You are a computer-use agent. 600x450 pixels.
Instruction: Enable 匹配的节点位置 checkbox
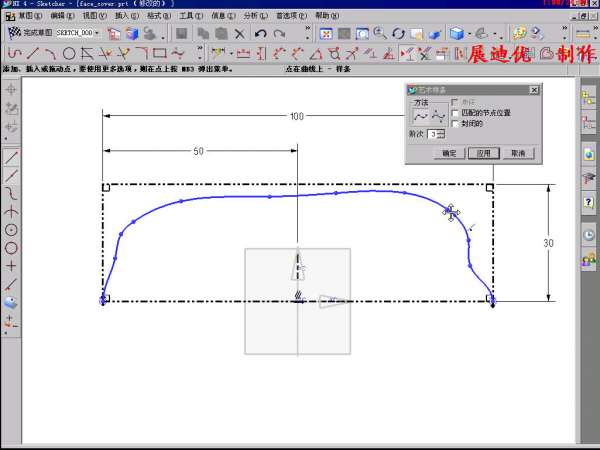pyautogui.click(x=456, y=113)
